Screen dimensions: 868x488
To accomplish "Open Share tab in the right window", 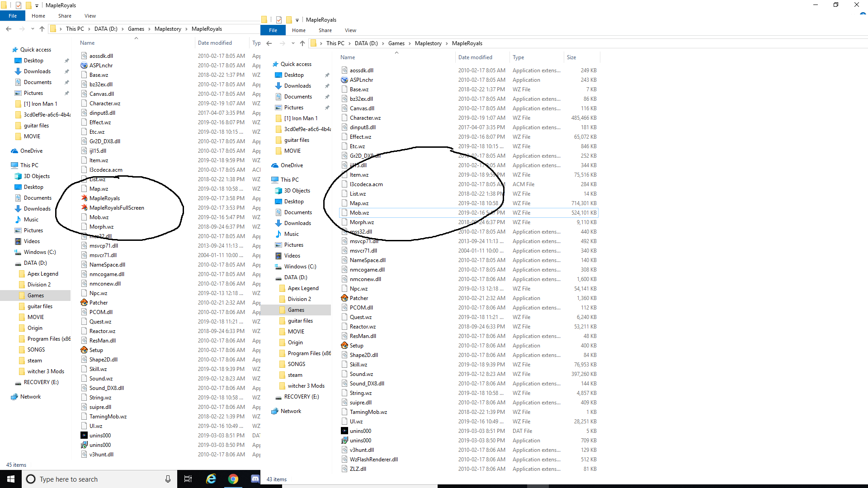I will click(x=325, y=30).
